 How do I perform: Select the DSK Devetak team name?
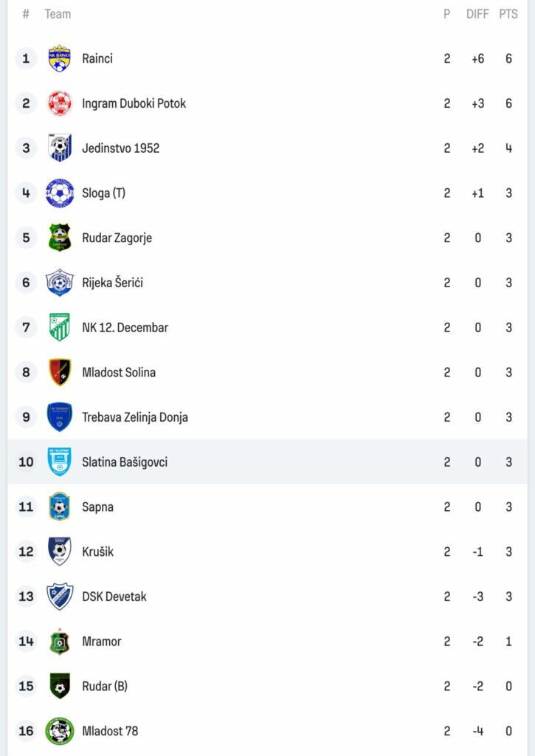click(114, 597)
